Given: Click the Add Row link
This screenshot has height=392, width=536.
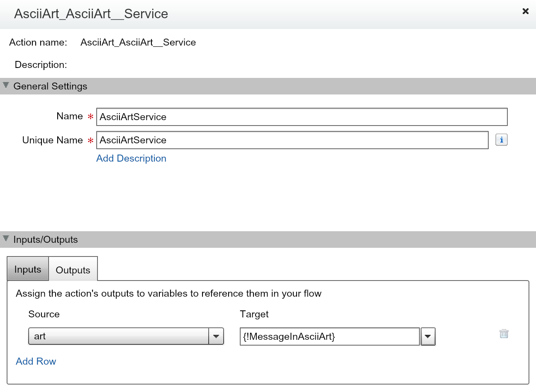Looking at the screenshot, I should (36, 361).
